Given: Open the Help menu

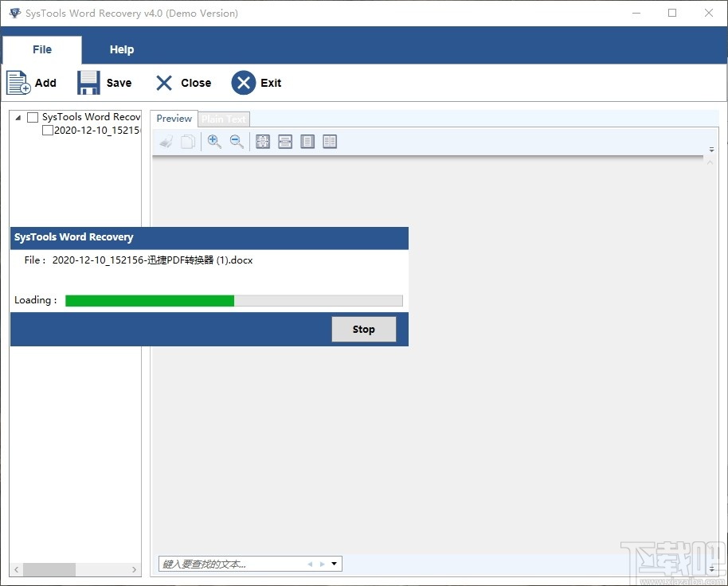Looking at the screenshot, I should coord(122,49).
